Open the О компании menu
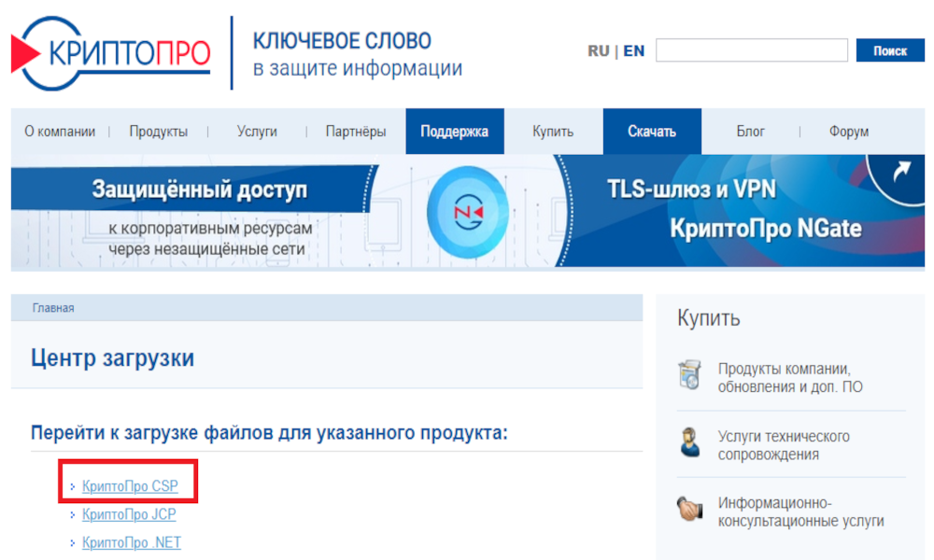 click(x=60, y=132)
